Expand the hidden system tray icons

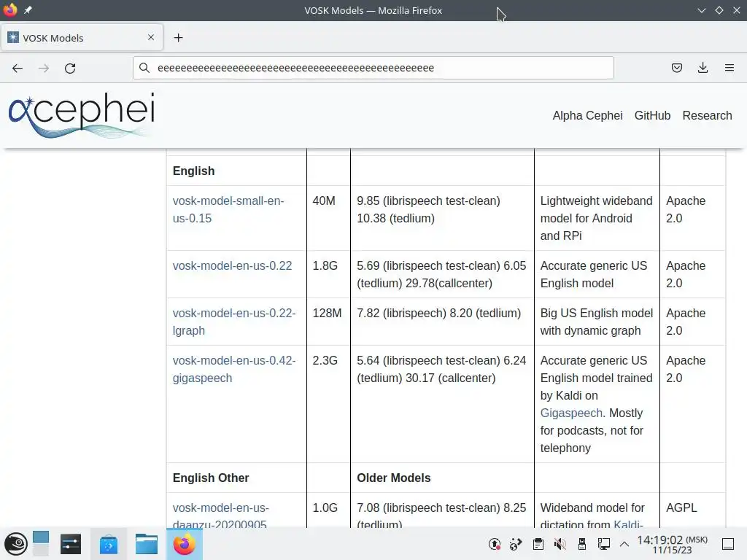point(624,544)
